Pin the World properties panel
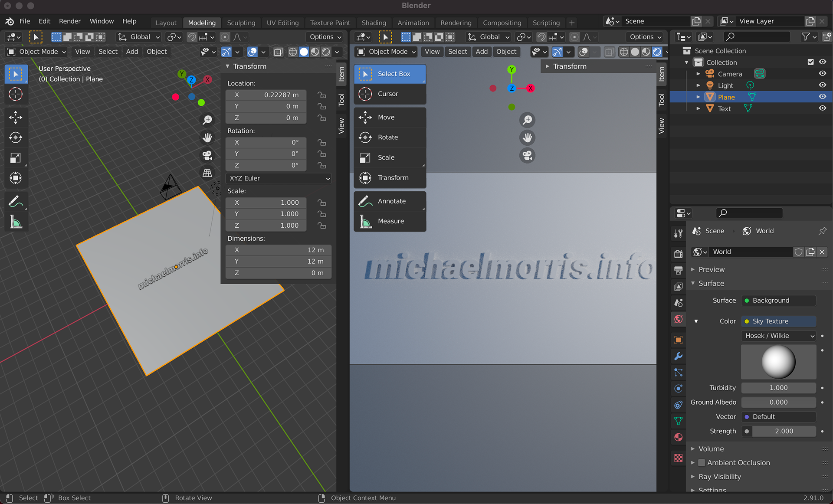Screen dimensions: 833x504 (822, 231)
